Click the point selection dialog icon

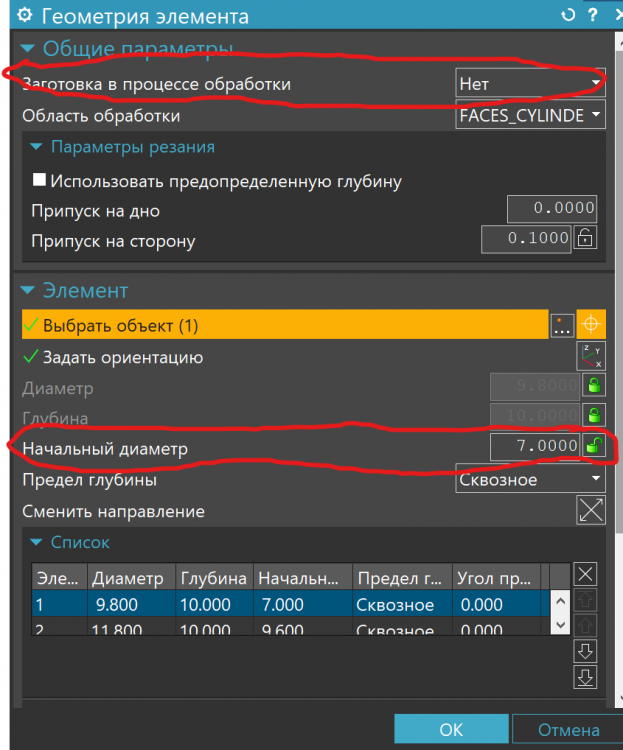(x=562, y=325)
